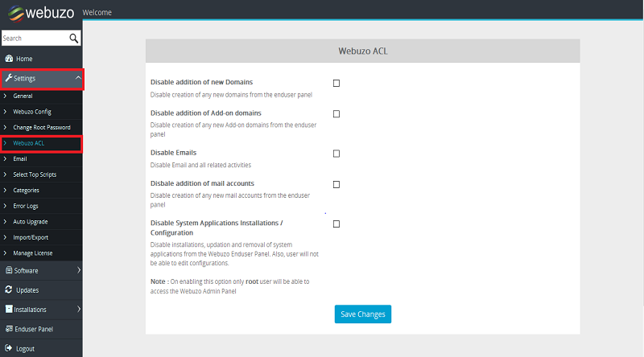This screenshot has width=644, height=357.
Task: Expand the Installations menu arrow
Action: [78, 310]
